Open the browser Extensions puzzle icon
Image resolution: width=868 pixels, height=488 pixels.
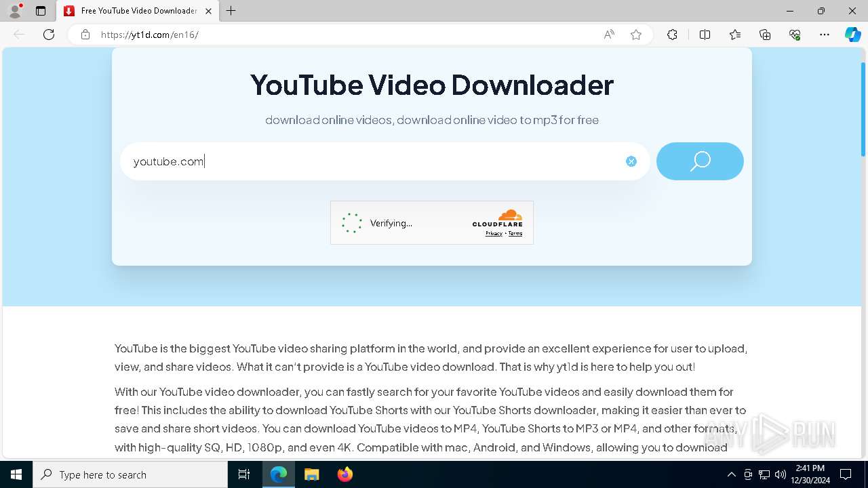tap(672, 35)
